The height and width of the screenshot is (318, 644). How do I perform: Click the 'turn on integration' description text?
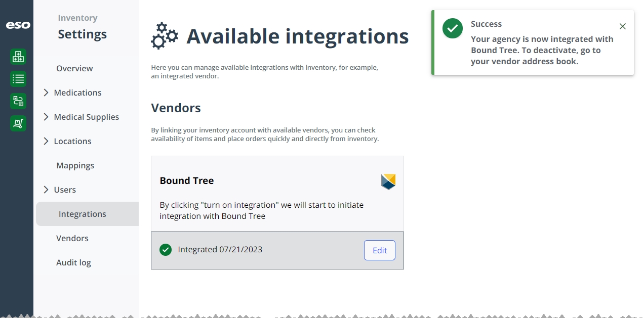(262, 210)
